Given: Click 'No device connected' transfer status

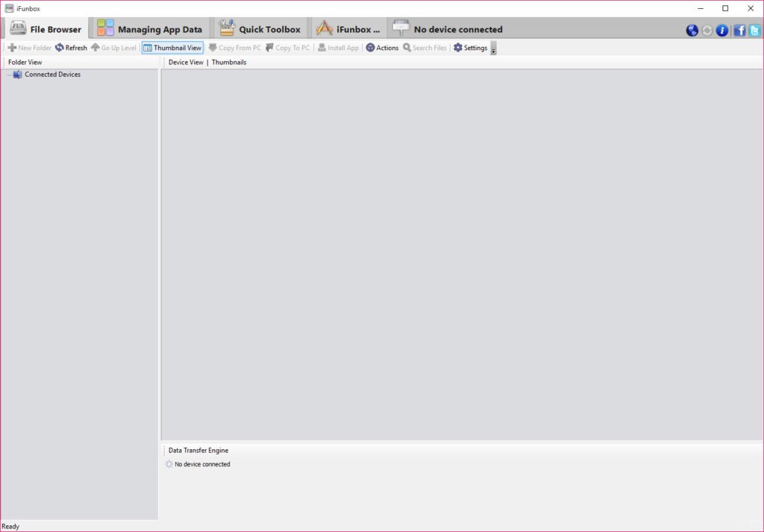Looking at the screenshot, I should (x=202, y=464).
